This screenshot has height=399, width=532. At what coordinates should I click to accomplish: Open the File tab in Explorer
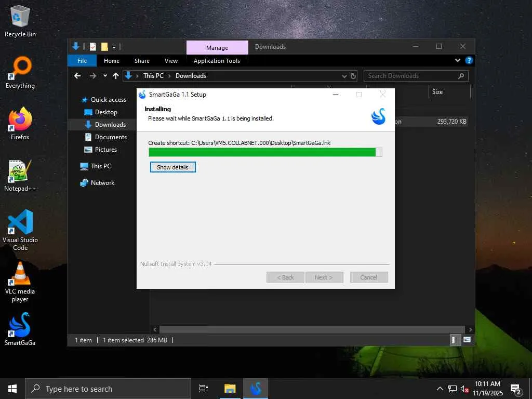[82, 61]
